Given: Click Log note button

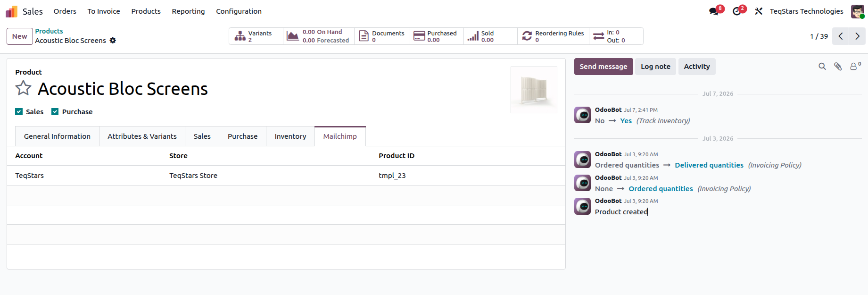Looking at the screenshot, I should pyautogui.click(x=655, y=67).
